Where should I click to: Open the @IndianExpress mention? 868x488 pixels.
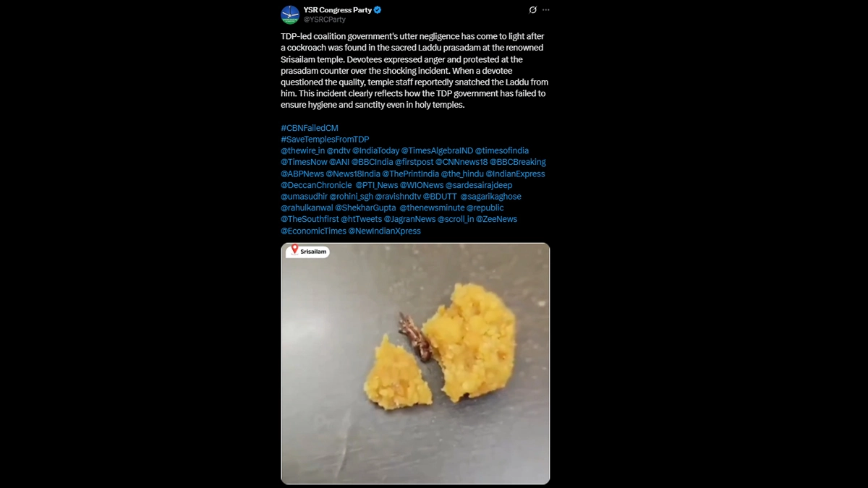tap(515, 174)
